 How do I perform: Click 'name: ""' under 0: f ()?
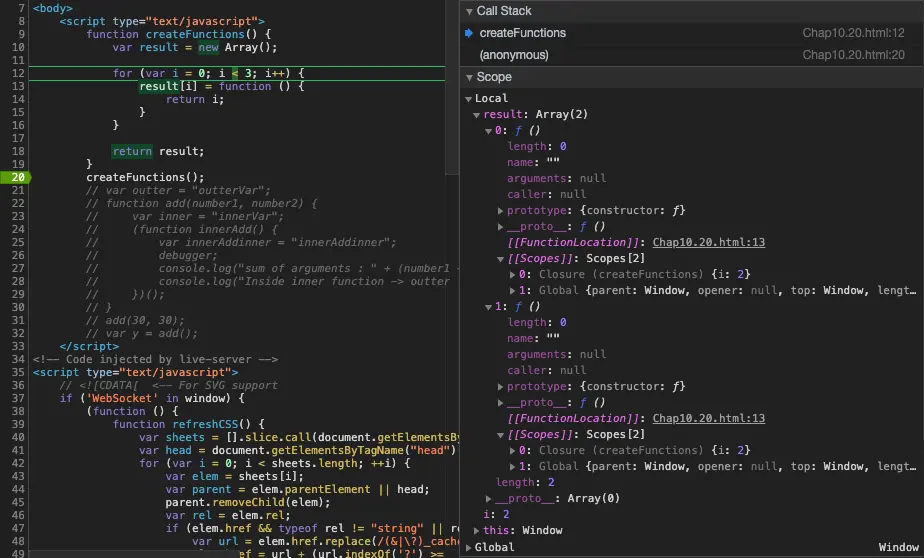coord(533,163)
